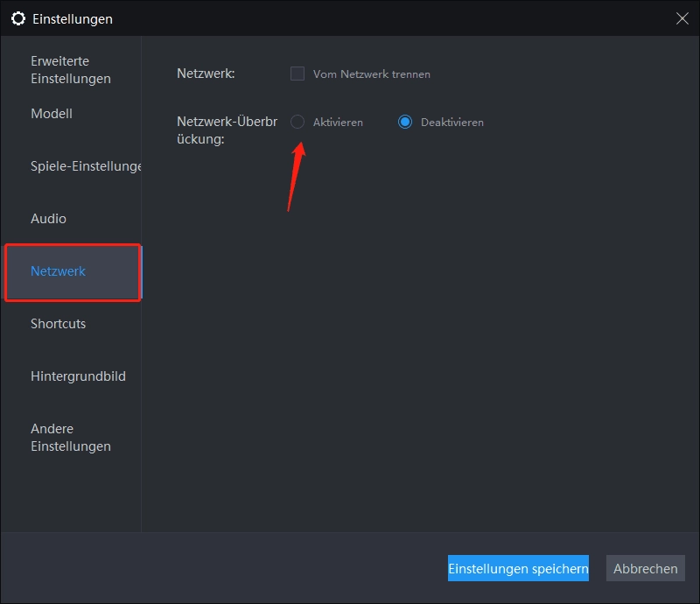This screenshot has width=700, height=604.
Task: Select the Deaktivieren radio button
Action: tap(405, 122)
